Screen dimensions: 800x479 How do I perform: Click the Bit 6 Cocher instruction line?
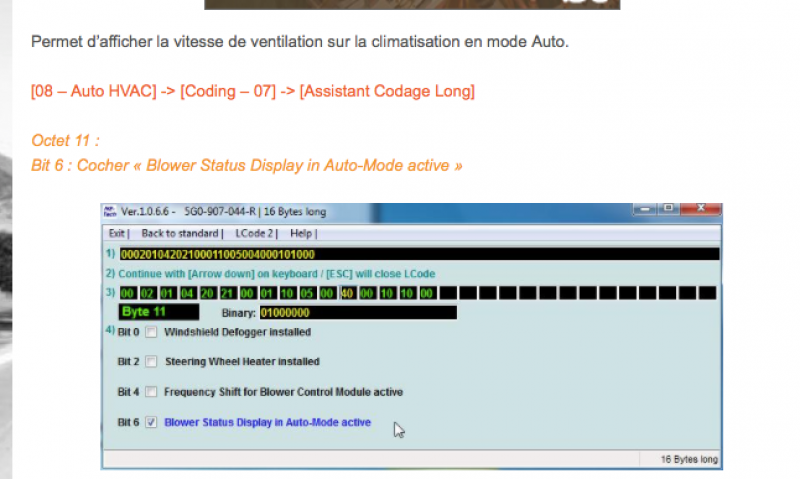click(246, 165)
